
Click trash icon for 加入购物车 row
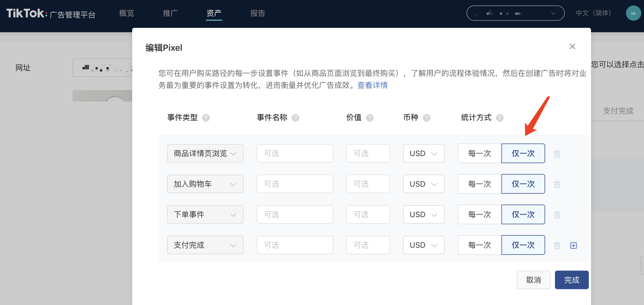click(557, 184)
